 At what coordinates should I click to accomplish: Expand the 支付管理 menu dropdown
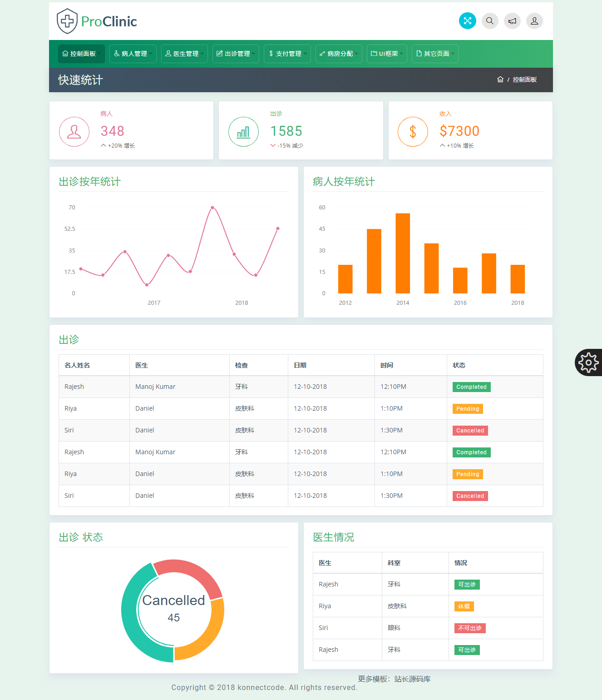[287, 54]
